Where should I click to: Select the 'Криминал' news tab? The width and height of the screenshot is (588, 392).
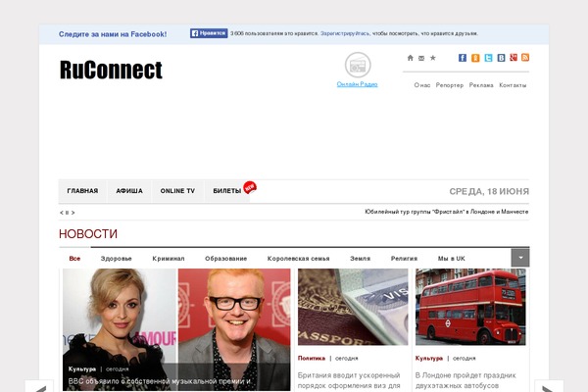coord(169,259)
